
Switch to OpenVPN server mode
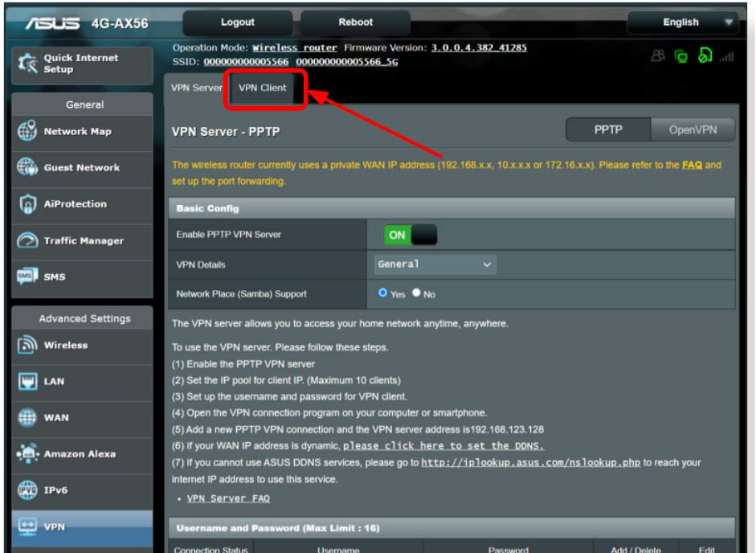click(693, 129)
